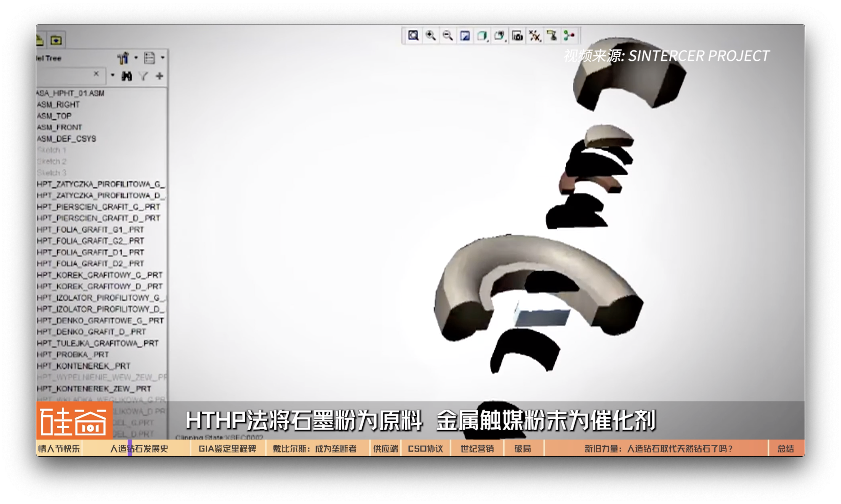Viewport: 841px width, 504px height.
Task: Open Model Tree show list dropdown arrow
Action: pyautogui.click(x=163, y=58)
